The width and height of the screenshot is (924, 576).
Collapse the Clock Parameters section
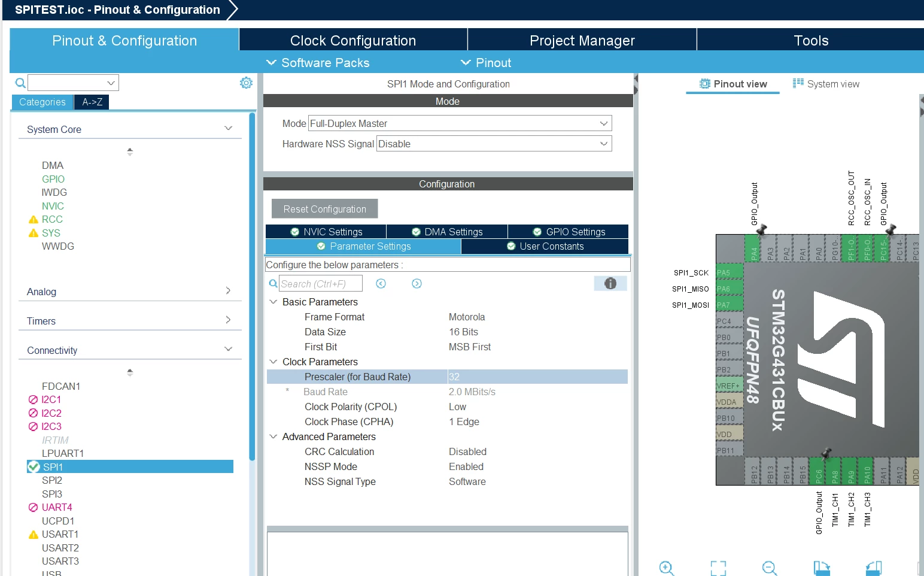point(273,362)
